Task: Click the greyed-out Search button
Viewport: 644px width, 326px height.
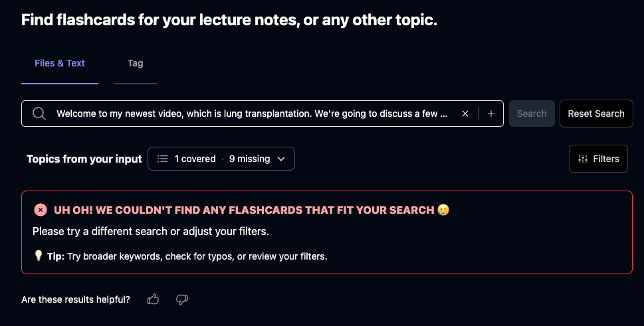Action: (x=532, y=114)
